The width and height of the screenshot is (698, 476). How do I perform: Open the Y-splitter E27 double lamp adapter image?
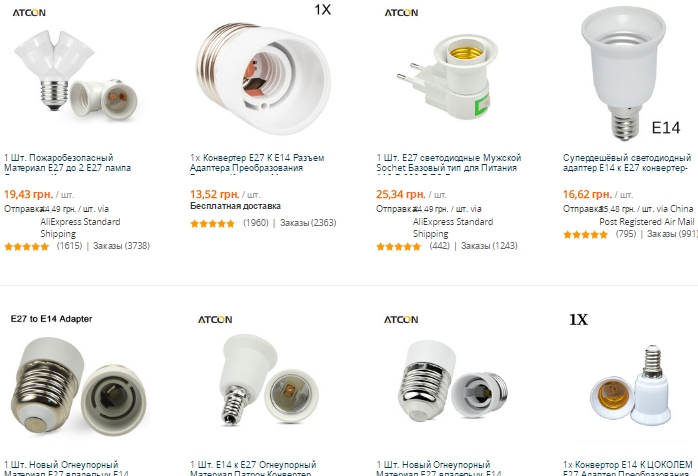(x=77, y=73)
